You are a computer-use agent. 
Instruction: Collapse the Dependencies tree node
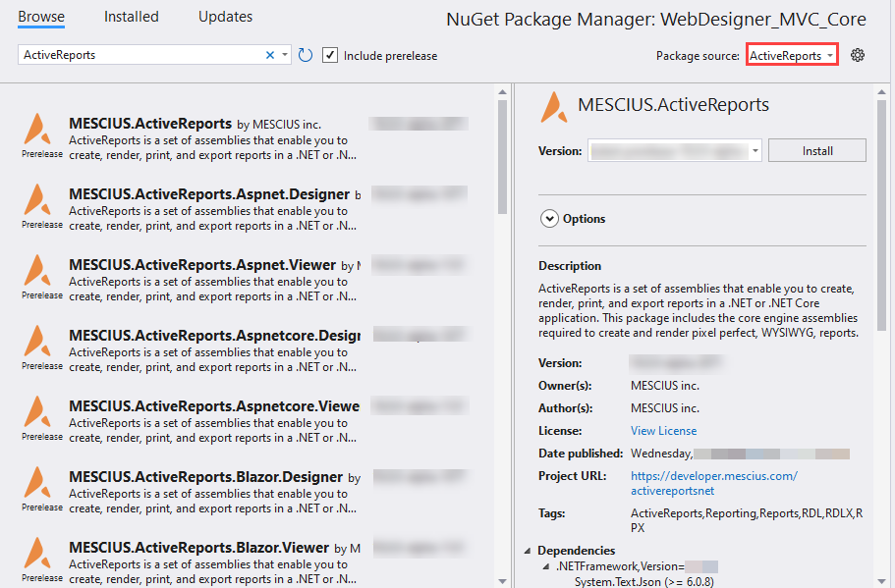tap(528, 551)
